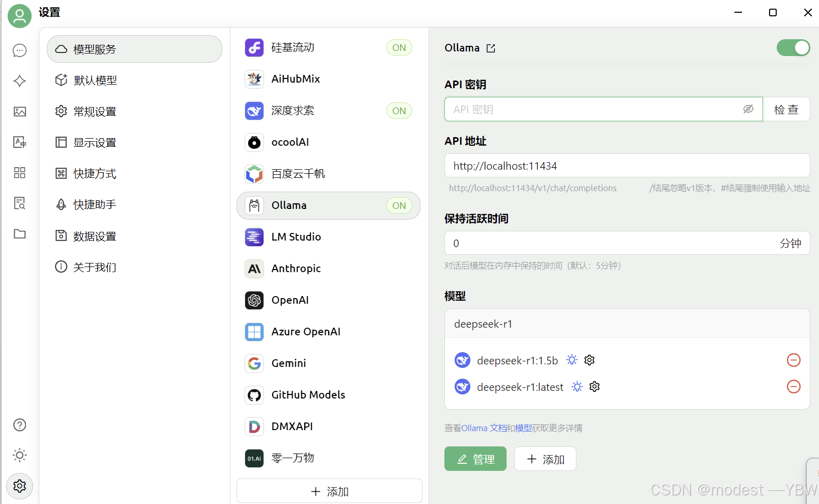
Task: Click the ON badge for Ollama
Action: tap(399, 205)
